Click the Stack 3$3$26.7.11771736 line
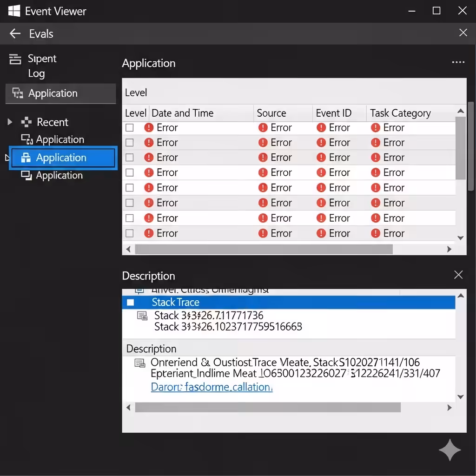This screenshot has height=476, width=476. pos(209,316)
